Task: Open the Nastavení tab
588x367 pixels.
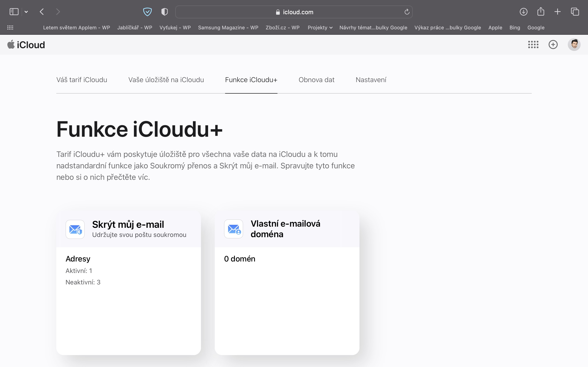Action: click(371, 80)
